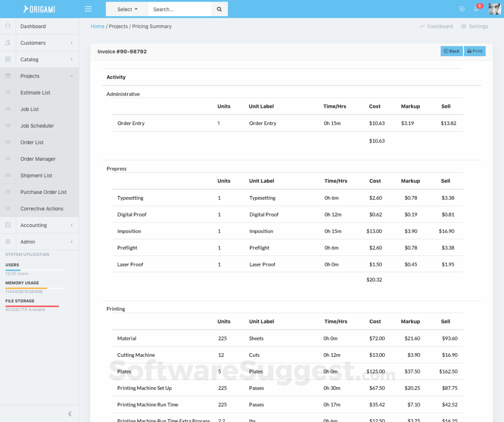Expand the Customers sidebar menu
Viewport: 504px width, 422px height.
[x=39, y=43]
